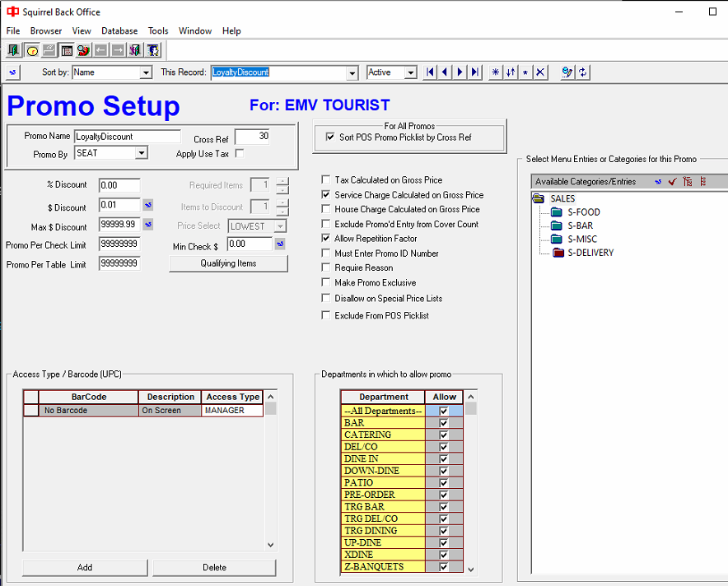
Task: Enable Require Reason checkbox
Action: click(326, 267)
